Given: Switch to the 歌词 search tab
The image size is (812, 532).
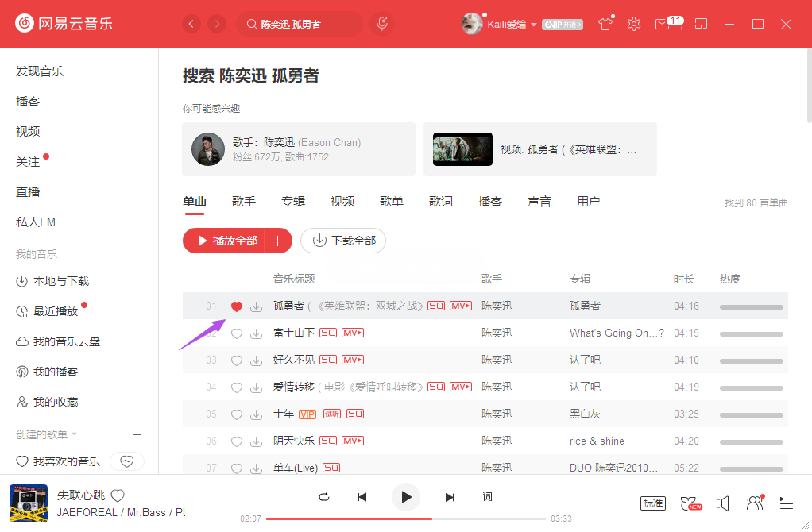Looking at the screenshot, I should [x=440, y=201].
